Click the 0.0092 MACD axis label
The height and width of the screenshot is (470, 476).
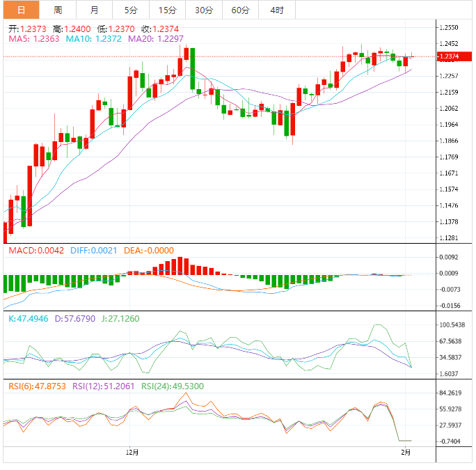(x=449, y=257)
